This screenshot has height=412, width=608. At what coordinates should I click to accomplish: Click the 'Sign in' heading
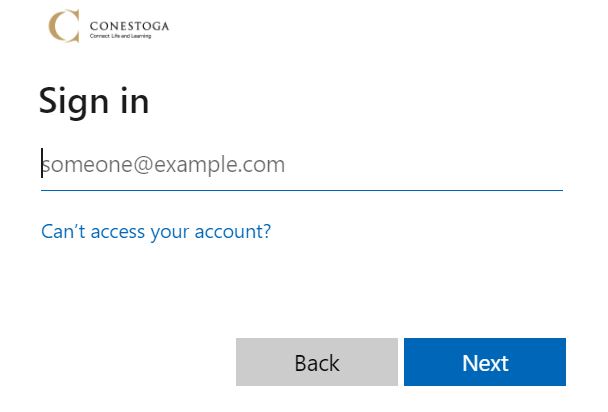(x=94, y=101)
